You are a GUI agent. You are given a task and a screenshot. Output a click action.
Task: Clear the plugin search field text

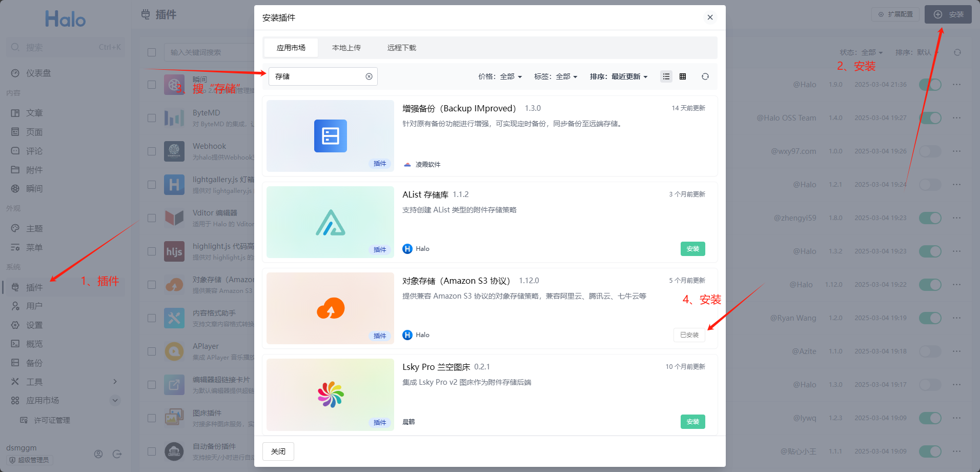coord(369,76)
